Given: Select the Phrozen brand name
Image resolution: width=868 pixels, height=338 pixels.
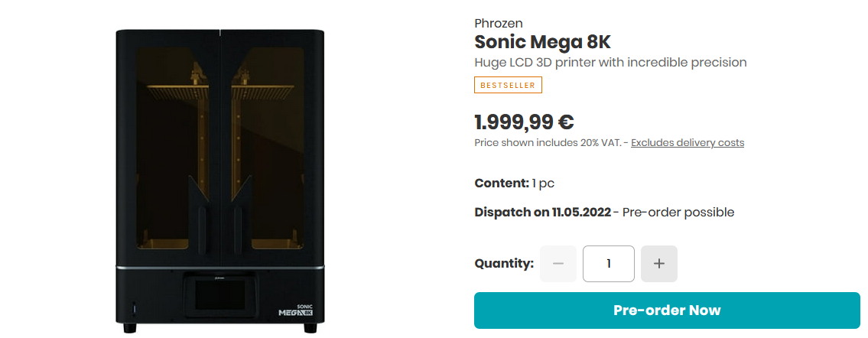Looking at the screenshot, I should [499, 24].
